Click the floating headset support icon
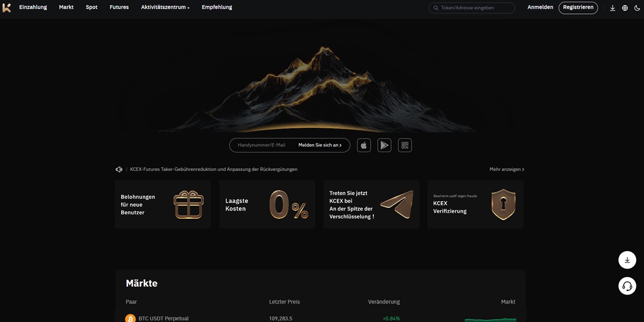 point(627,286)
